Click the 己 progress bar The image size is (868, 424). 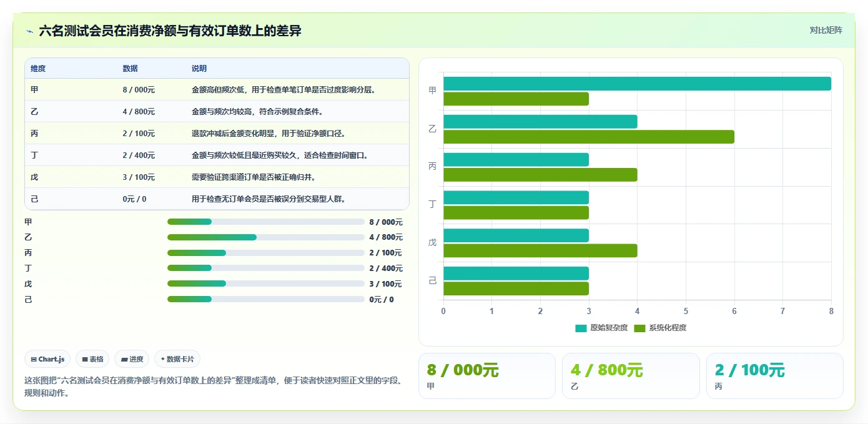[x=266, y=300]
